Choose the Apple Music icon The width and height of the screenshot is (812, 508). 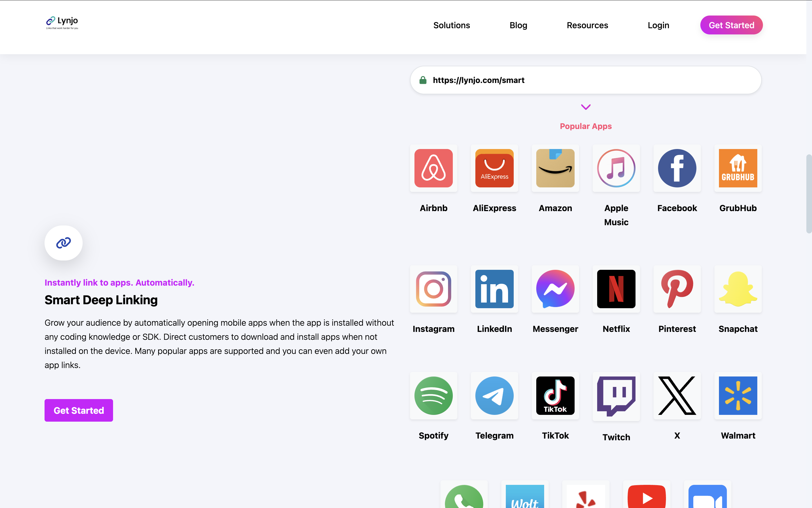616,168
